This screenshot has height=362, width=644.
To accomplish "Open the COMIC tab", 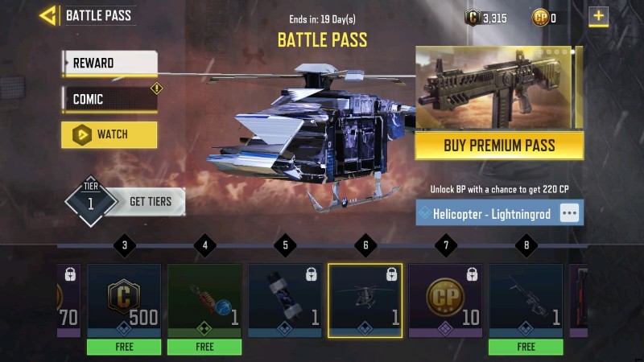I will click(x=109, y=99).
